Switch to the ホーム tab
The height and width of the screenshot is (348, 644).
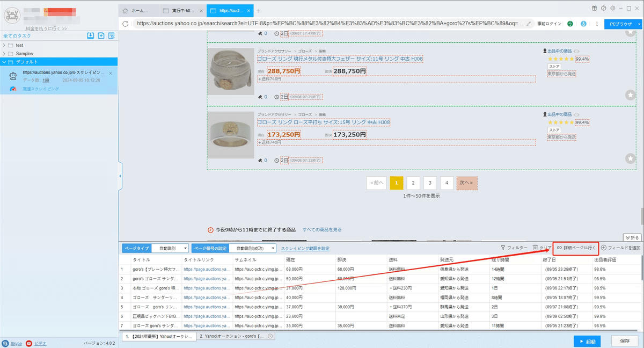point(138,11)
